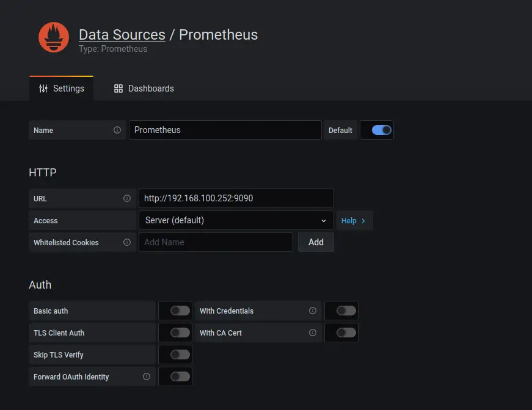Click the info icon beside With CA Cert

pos(313,333)
